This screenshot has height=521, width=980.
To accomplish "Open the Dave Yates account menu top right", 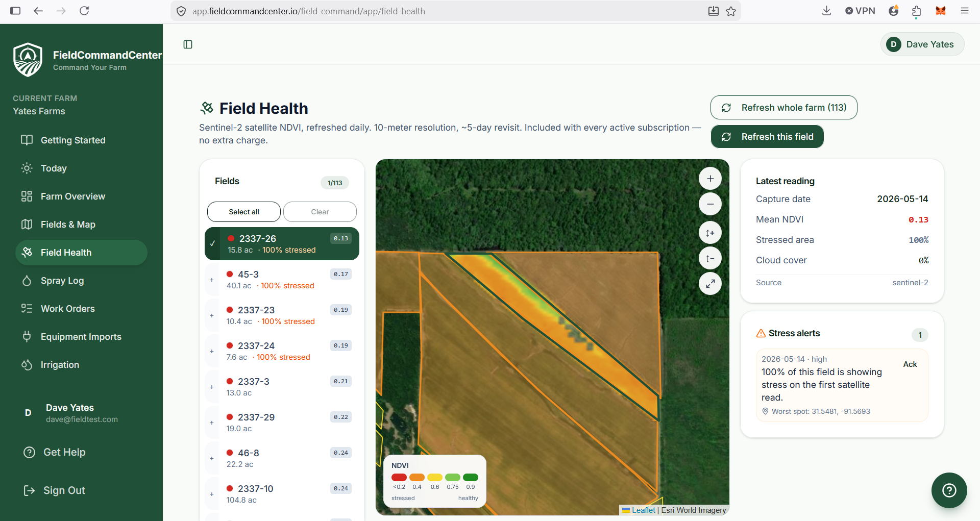I will pos(922,44).
